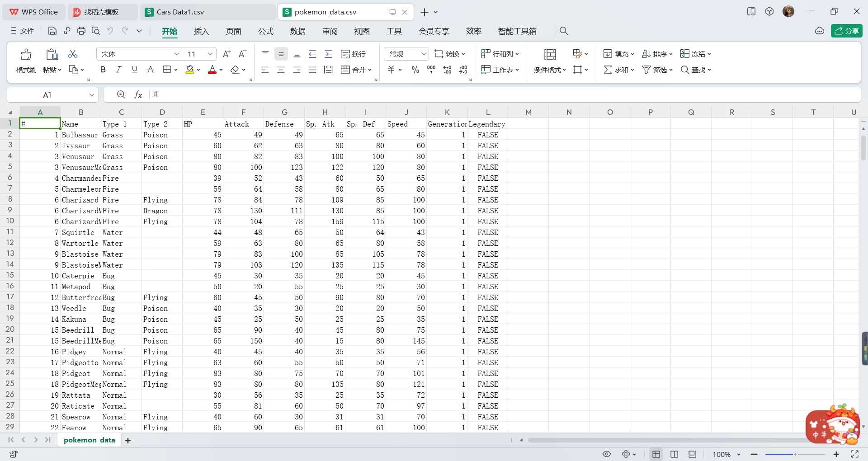The height and width of the screenshot is (461, 868).
Task: Click the increase decimal places icon
Action: (x=448, y=70)
